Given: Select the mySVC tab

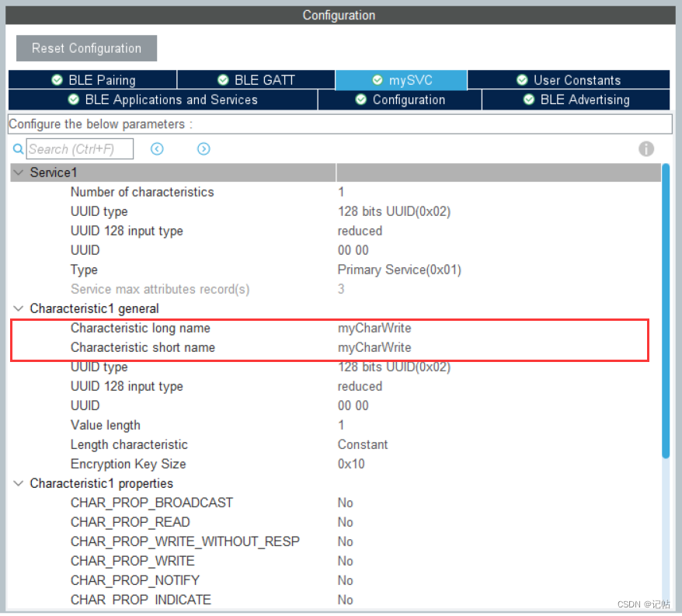Looking at the screenshot, I should 402,80.
